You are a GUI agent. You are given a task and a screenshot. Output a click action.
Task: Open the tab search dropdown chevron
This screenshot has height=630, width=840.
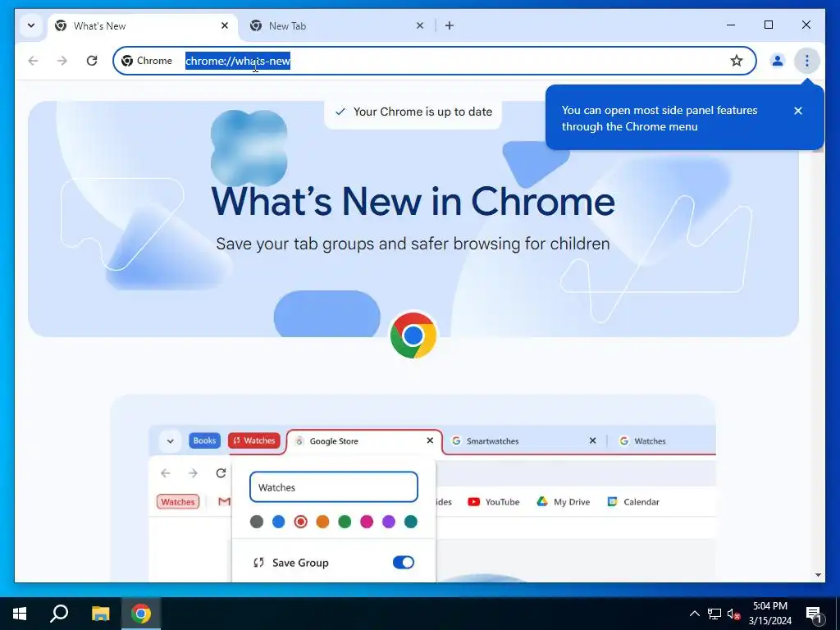pos(31,25)
